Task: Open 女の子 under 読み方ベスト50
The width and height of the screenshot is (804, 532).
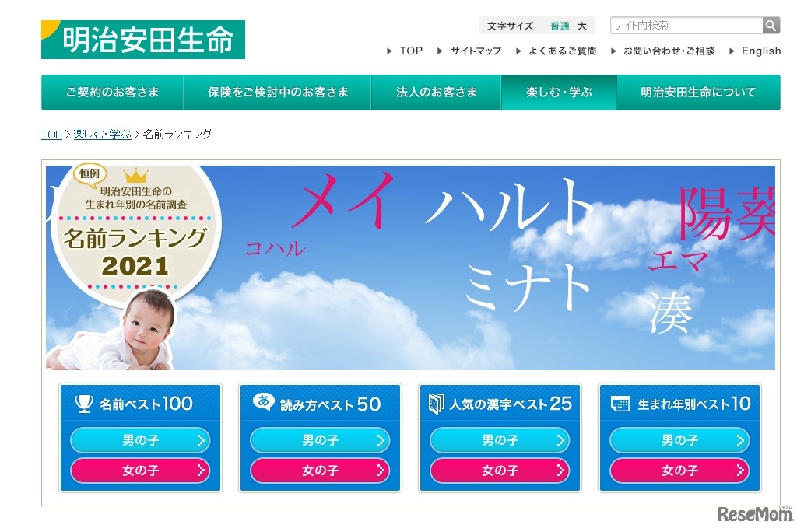Action: coord(320,470)
